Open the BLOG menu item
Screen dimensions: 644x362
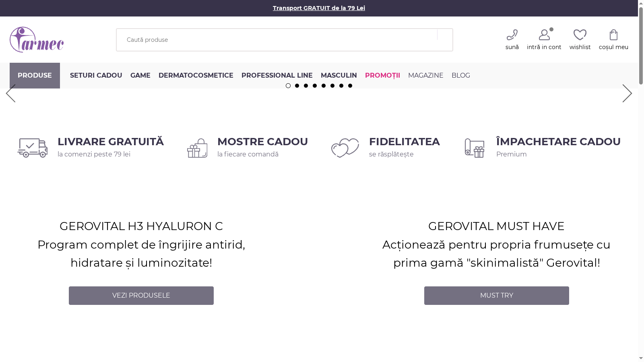460,76
